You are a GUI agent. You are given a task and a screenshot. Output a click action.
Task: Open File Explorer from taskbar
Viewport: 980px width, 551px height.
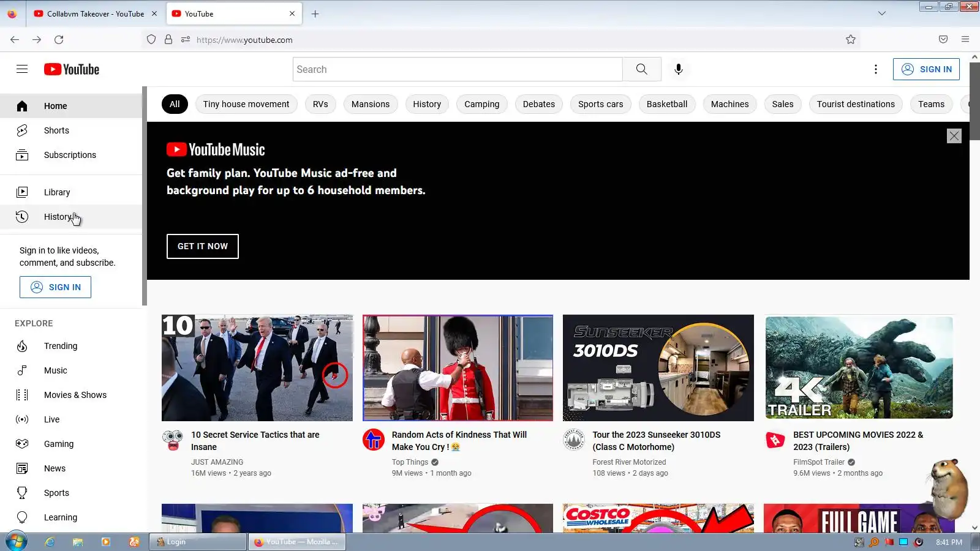click(78, 542)
